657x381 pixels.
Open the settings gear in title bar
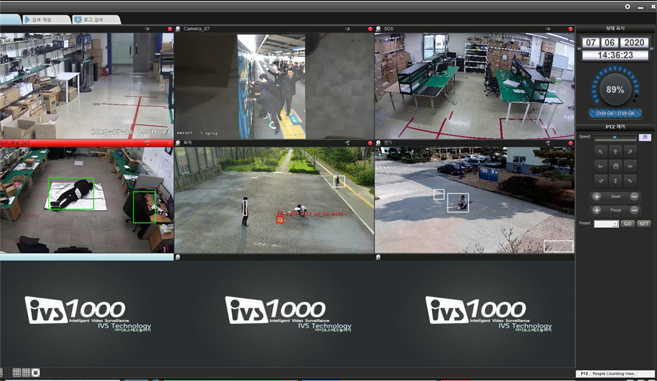(x=627, y=6)
